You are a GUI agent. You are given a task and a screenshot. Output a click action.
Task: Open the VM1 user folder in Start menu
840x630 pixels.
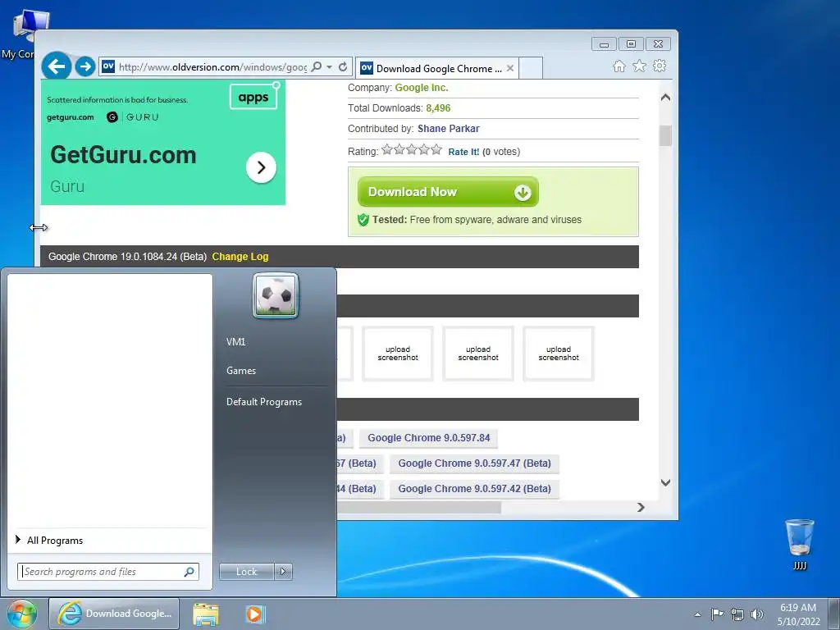pyautogui.click(x=235, y=342)
